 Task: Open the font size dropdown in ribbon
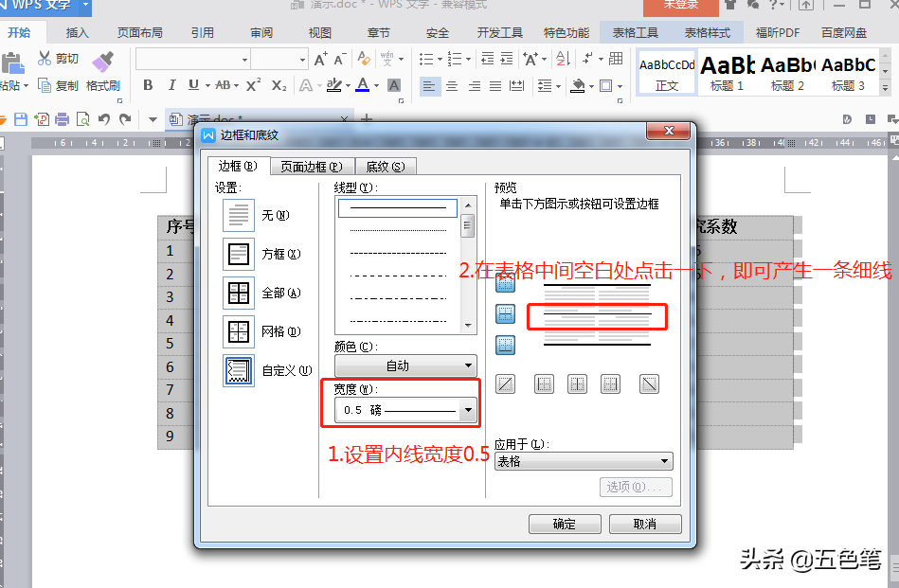click(303, 59)
